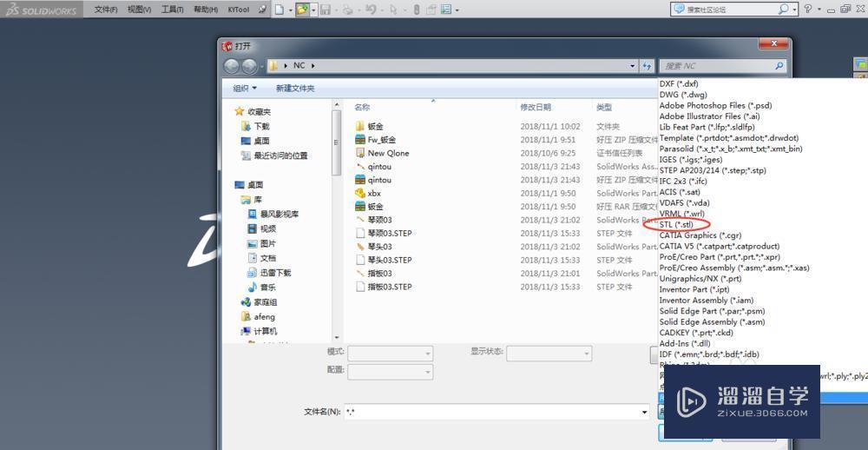Screen dimensions: 868x450
Task: Click the 琴头03 part file icon
Action: click(x=360, y=247)
